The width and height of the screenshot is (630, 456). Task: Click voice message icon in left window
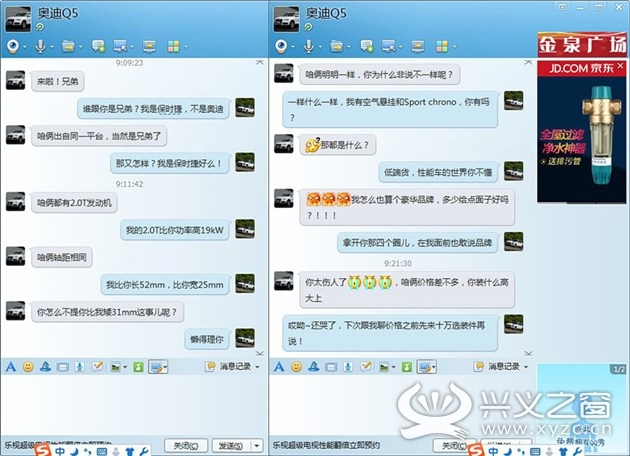tap(80, 366)
